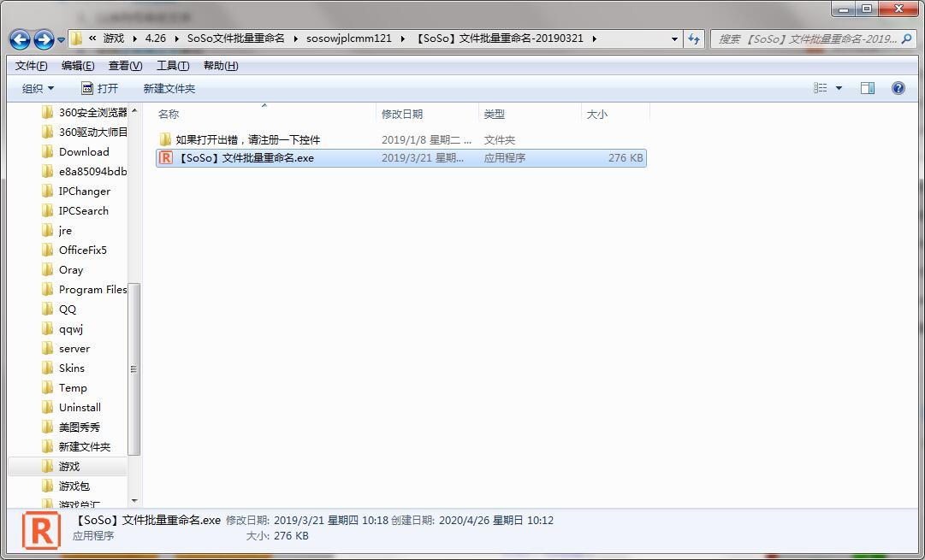Select OfficeFix5 folder in tree
Viewport: 925px width, 560px height.
click(74, 250)
